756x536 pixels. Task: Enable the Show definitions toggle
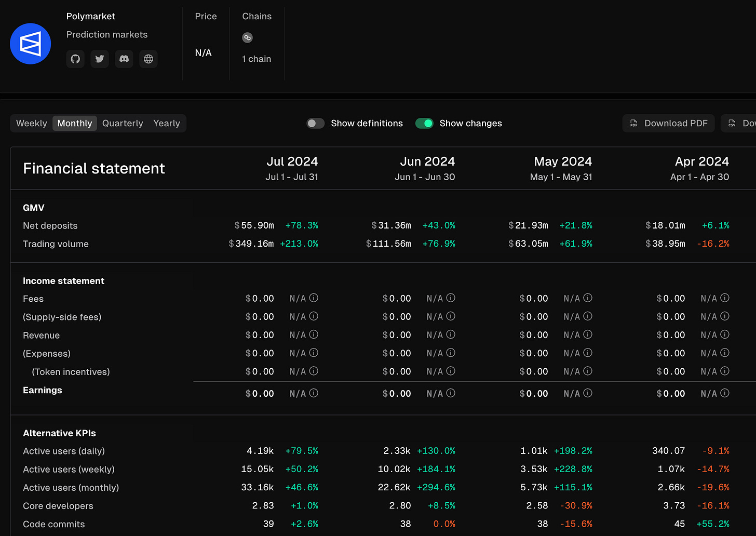pos(315,123)
